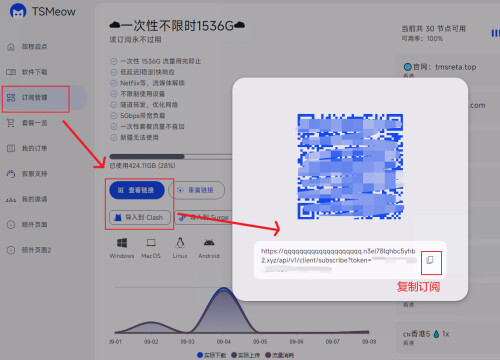Click the traffic peak on the chart

click(224, 289)
